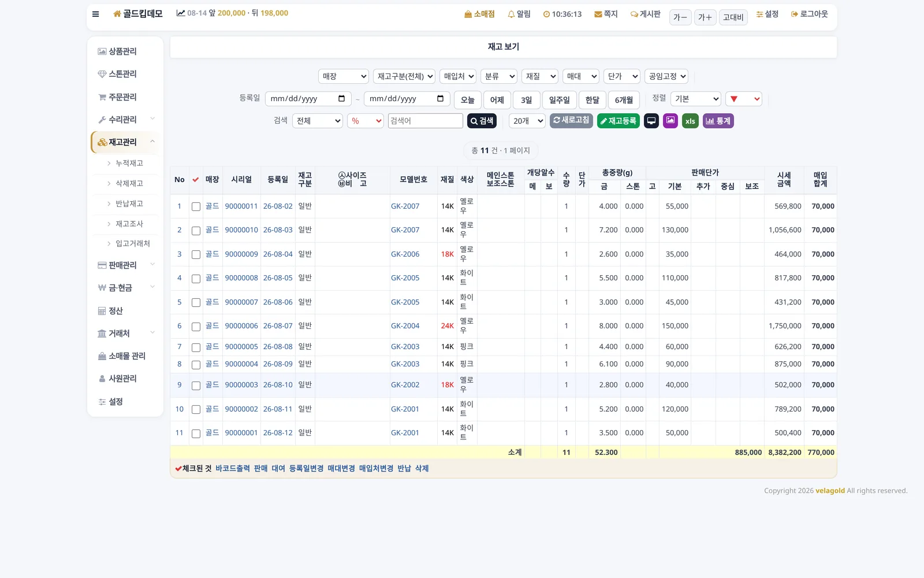Toggle select-all red check in header

click(x=196, y=180)
